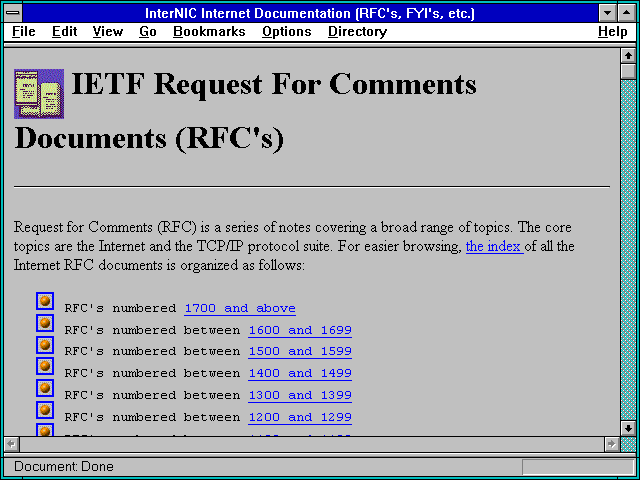Image resolution: width=640 pixels, height=480 pixels.
Task: Open the Edit menu
Action: (x=64, y=32)
